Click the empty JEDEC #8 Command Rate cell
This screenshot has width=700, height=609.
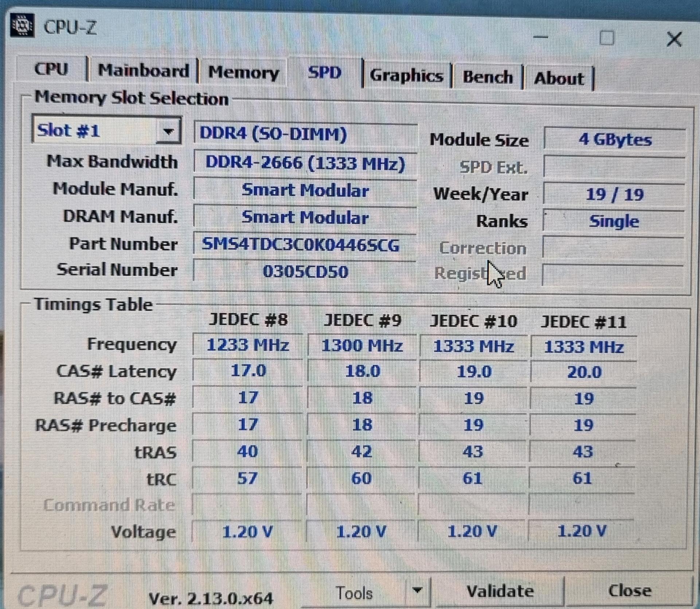247,505
